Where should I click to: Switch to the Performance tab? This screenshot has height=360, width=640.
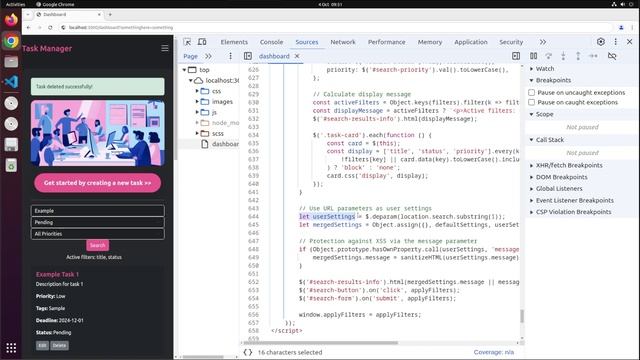coord(387,42)
